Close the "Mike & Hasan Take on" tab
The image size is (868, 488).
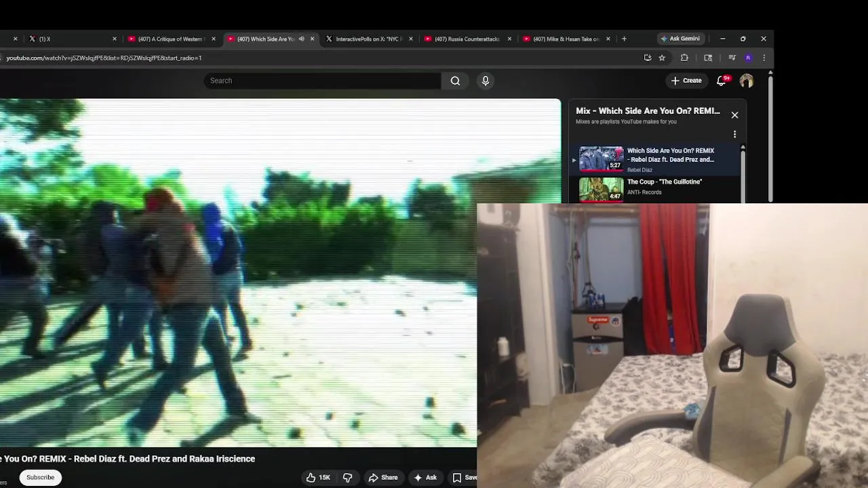[x=608, y=39]
